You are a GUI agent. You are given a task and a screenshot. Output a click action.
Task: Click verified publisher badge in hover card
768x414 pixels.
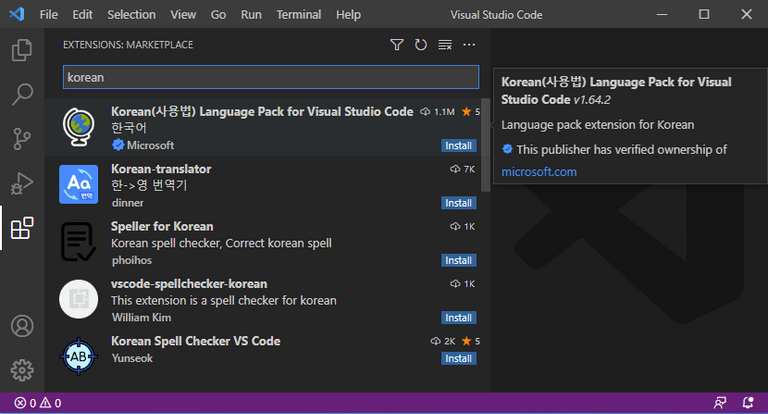(x=507, y=149)
